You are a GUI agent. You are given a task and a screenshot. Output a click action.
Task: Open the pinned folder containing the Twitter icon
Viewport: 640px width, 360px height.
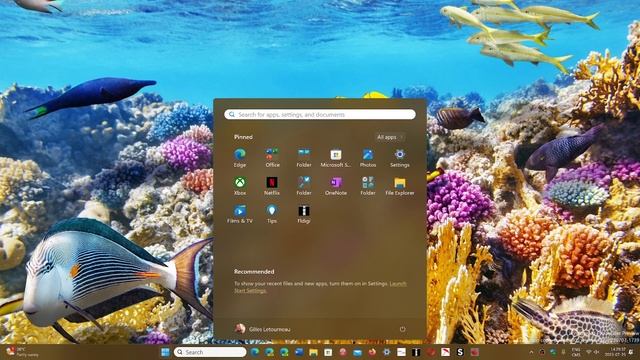(x=304, y=186)
